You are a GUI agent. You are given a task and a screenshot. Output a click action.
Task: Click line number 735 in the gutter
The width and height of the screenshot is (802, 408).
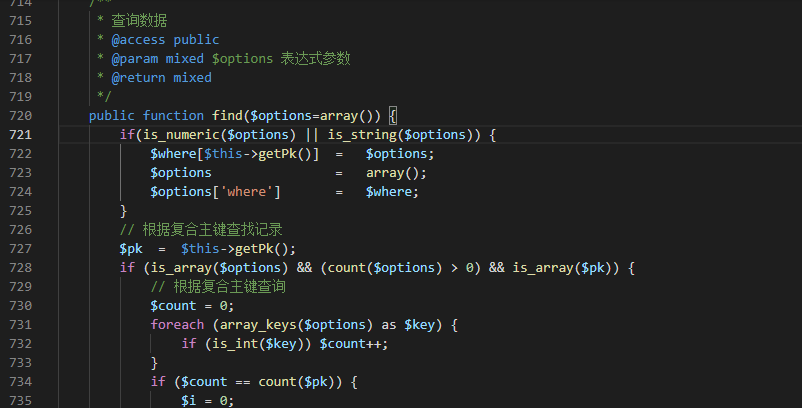[20, 400]
